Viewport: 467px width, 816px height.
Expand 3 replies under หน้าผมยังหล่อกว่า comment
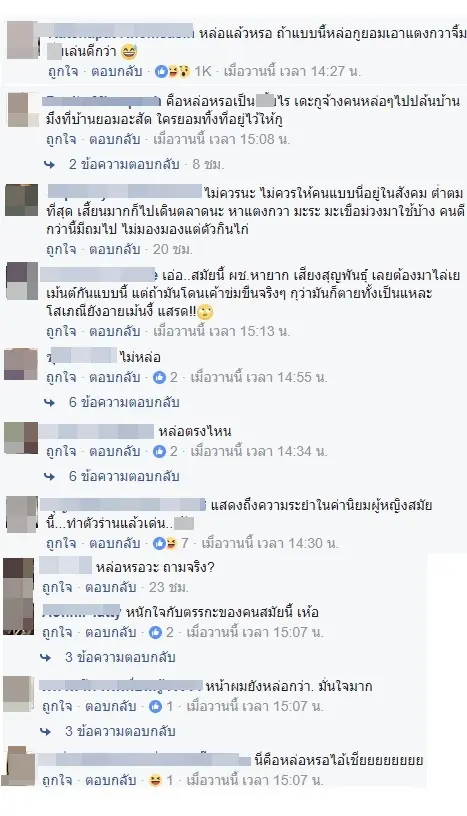pyautogui.click(x=120, y=731)
